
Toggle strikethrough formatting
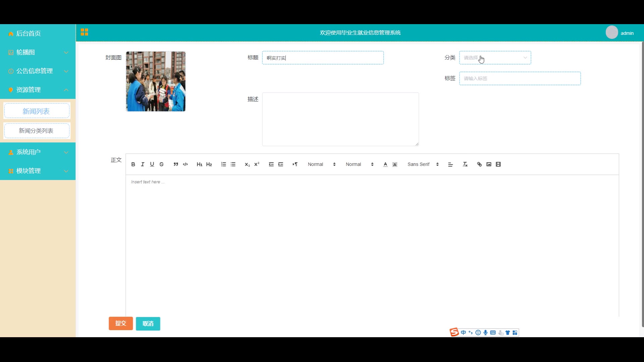tap(161, 164)
